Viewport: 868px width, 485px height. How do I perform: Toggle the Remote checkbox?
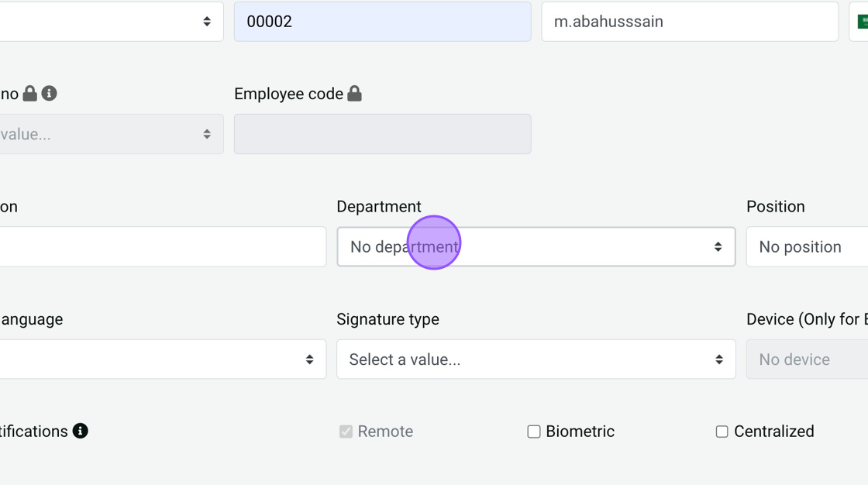pos(346,432)
